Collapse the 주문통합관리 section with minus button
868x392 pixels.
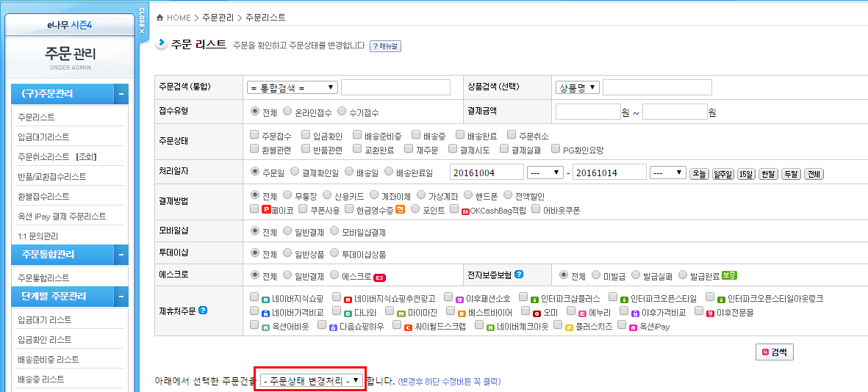point(120,255)
